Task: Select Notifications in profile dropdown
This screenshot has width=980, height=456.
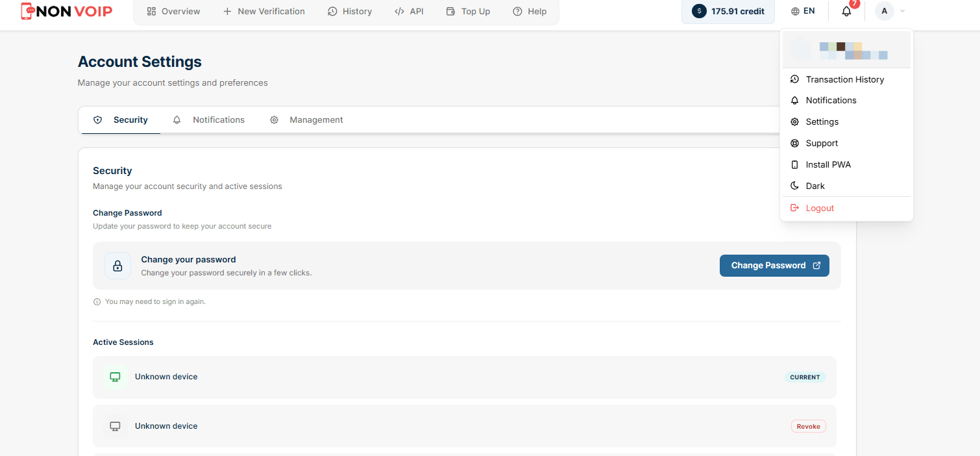Action: [x=846, y=100]
